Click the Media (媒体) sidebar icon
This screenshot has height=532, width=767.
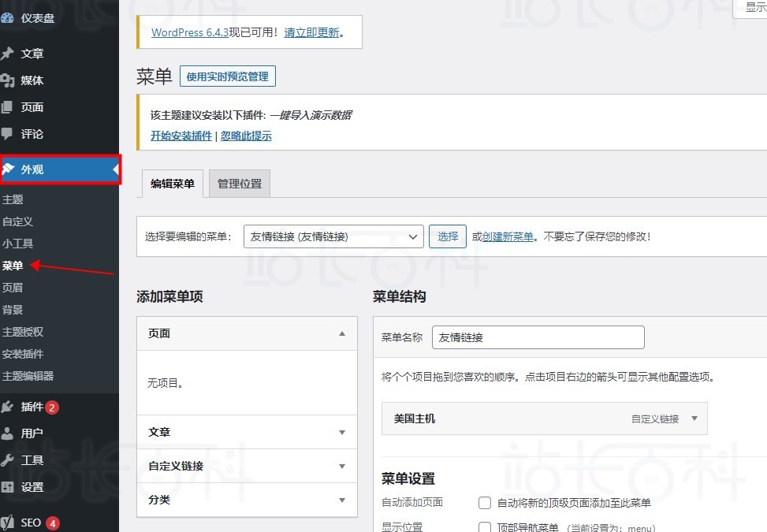(7, 80)
